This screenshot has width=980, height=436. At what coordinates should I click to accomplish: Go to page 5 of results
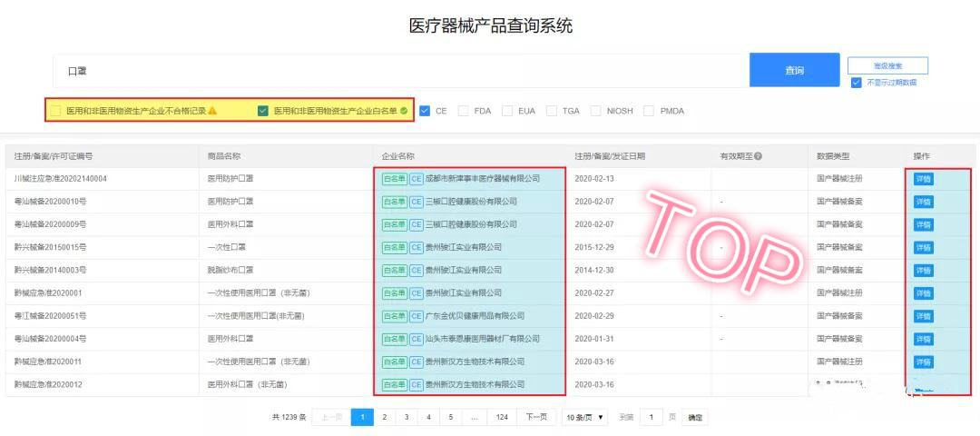tap(450, 417)
